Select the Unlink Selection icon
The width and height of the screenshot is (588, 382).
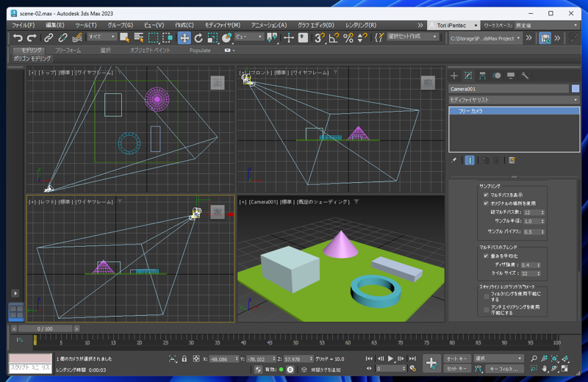pyautogui.click(x=62, y=38)
